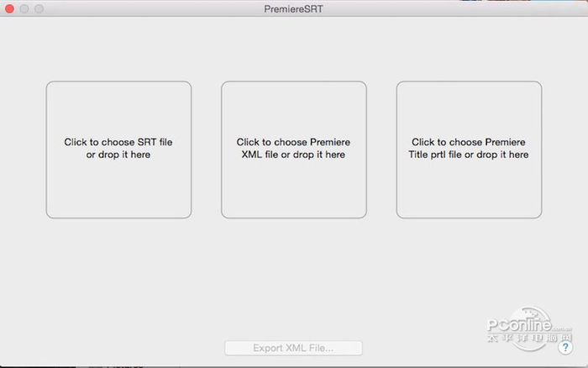
Task: Close the PremiereSRT window with red button
Action: pyautogui.click(x=10, y=8)
